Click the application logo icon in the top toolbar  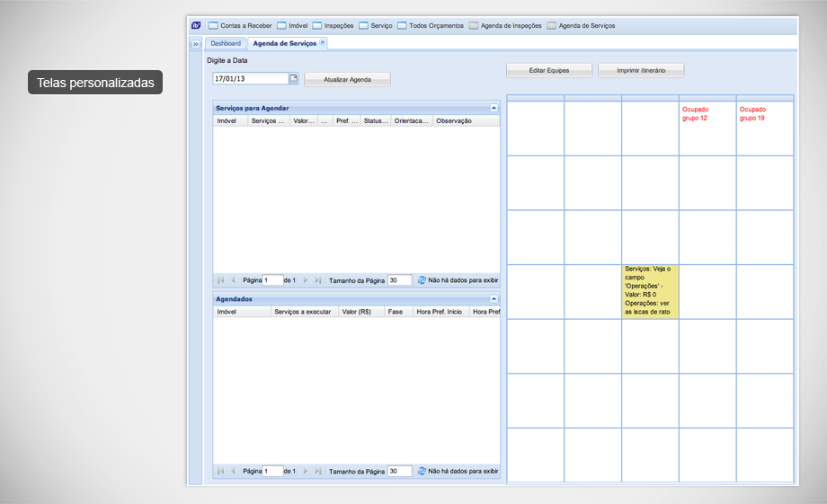pyautogui.click(x=196, y=26)
